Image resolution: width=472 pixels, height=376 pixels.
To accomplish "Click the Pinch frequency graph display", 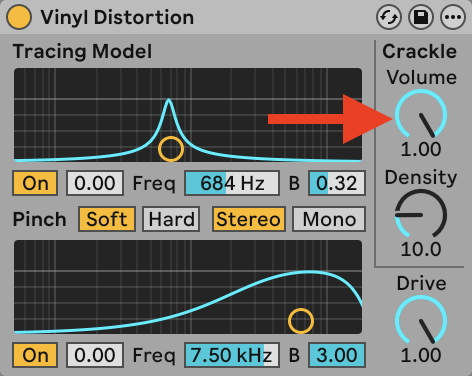I will [188, 287].
